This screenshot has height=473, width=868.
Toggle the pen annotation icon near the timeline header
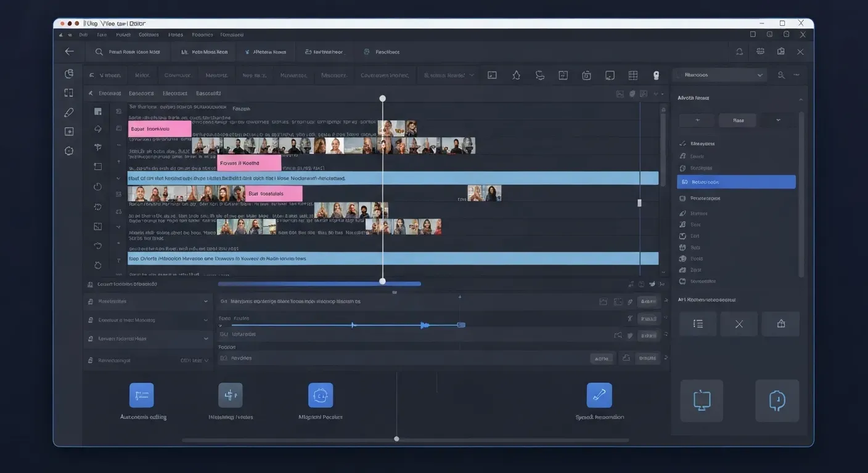click(x=632, y=93)
